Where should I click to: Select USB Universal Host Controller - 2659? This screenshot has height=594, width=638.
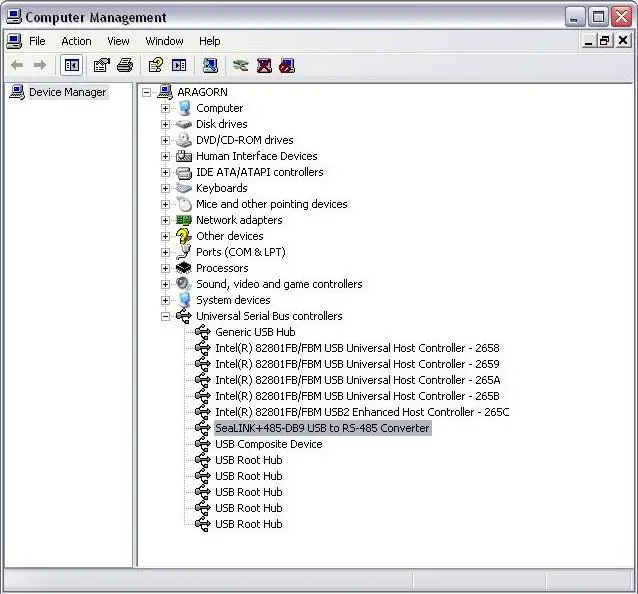(x=357, y=364)
